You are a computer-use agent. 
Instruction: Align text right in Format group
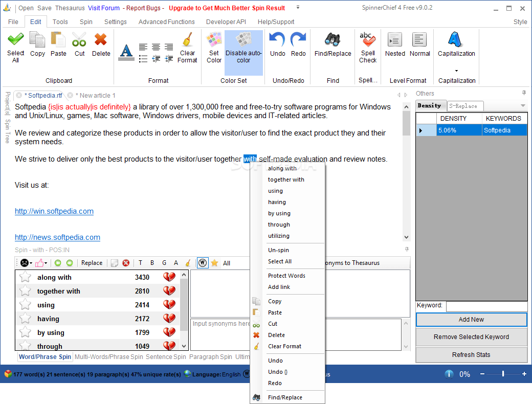tap(169, 47)
